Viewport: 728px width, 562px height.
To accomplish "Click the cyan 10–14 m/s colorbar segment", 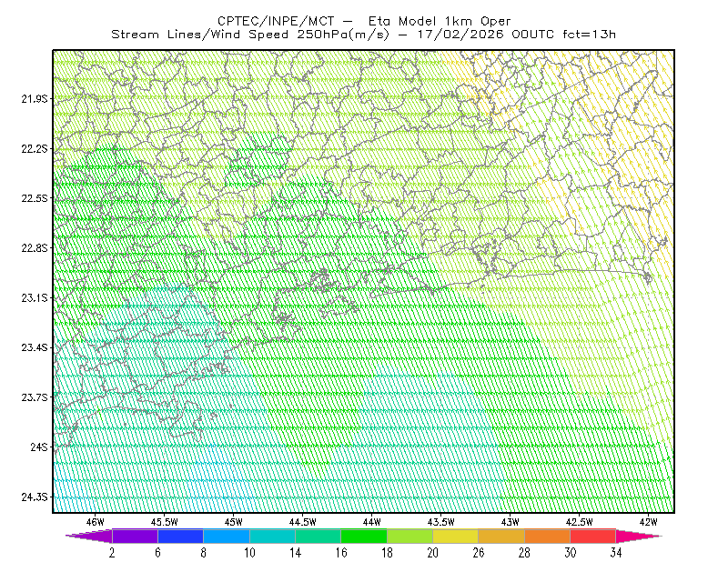I will tap(272, 536).
